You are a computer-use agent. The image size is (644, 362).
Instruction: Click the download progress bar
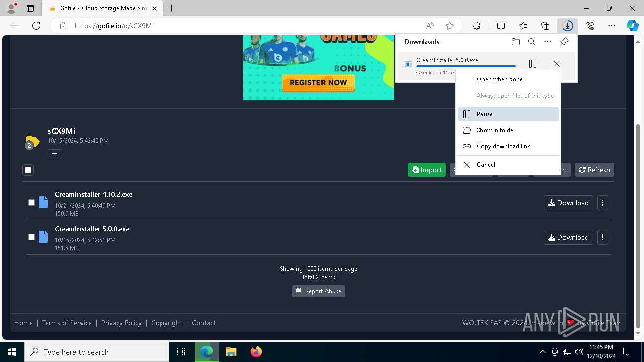click(468, 66)
